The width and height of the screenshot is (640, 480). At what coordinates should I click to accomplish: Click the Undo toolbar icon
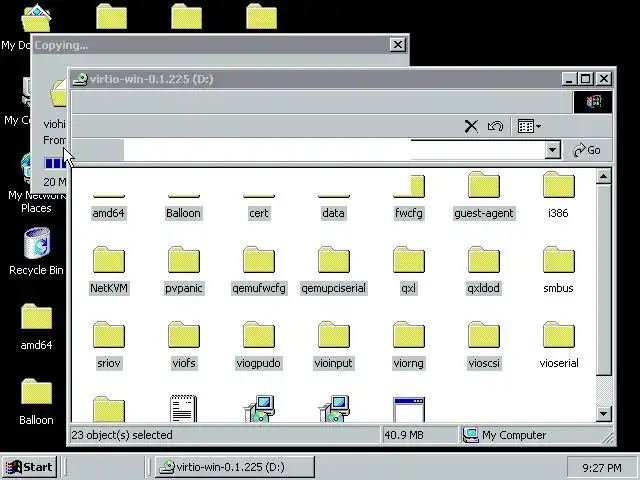pyautogui.click(x=495, y=126)
